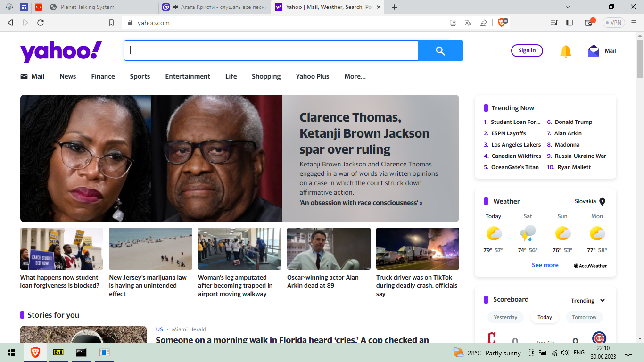Viewport: 644px width, 362px height.
Task: Click the network icon in system tray
Action: (554, 353)
